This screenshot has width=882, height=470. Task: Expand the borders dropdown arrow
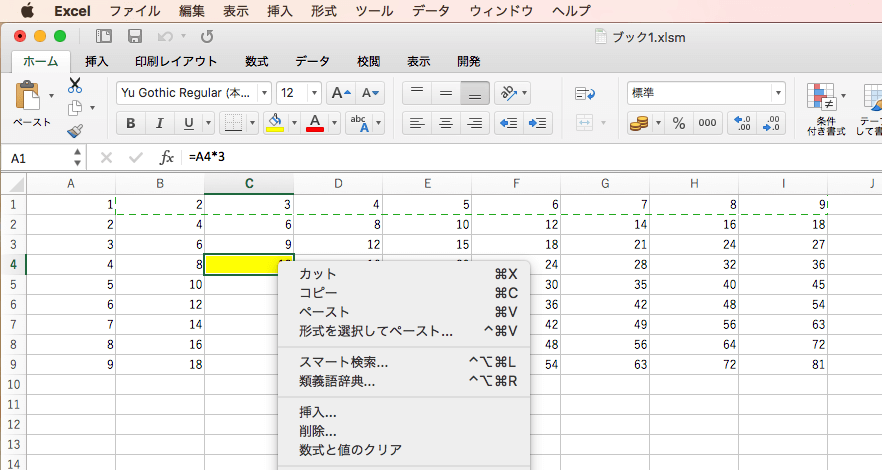(x=252, y=123)
